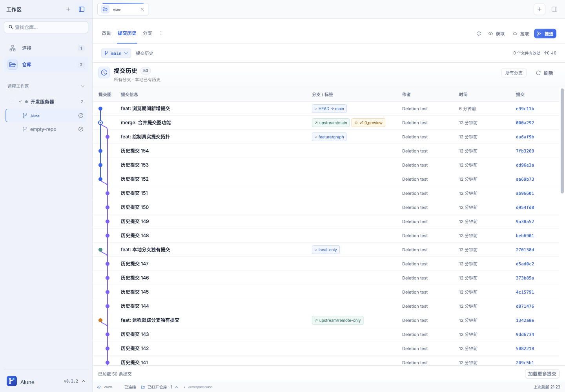Screen dimensions: 565x392
Task: Expand the version v0.2.2 chevron
Action: [x=84, y=381]
